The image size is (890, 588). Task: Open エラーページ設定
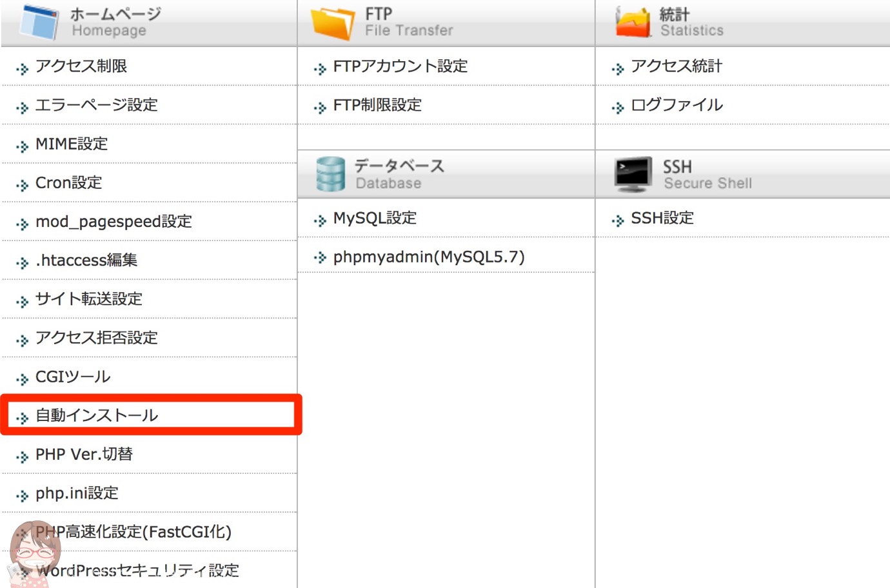[97, 105]
